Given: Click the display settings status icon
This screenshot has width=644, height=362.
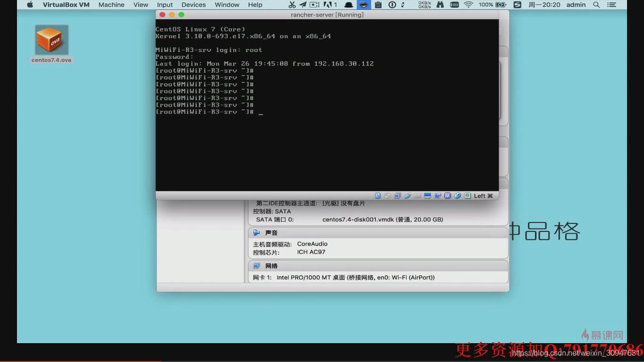Looking at the screenshot, I should click(428, 196).
